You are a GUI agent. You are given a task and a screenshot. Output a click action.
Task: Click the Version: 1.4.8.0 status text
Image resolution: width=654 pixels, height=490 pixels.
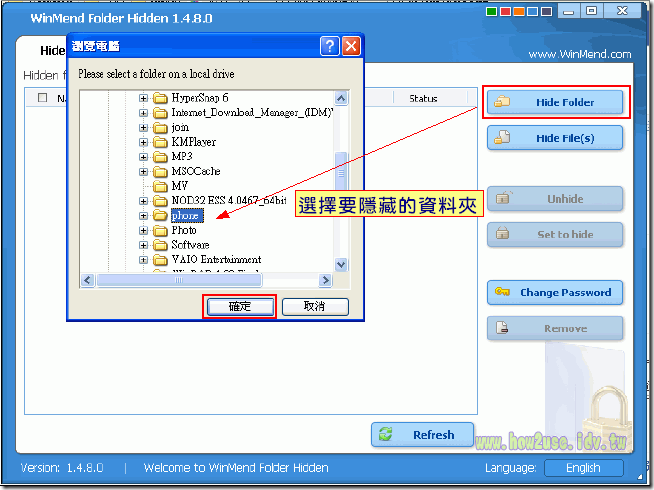pyautogui.click(x=62, y=468)
